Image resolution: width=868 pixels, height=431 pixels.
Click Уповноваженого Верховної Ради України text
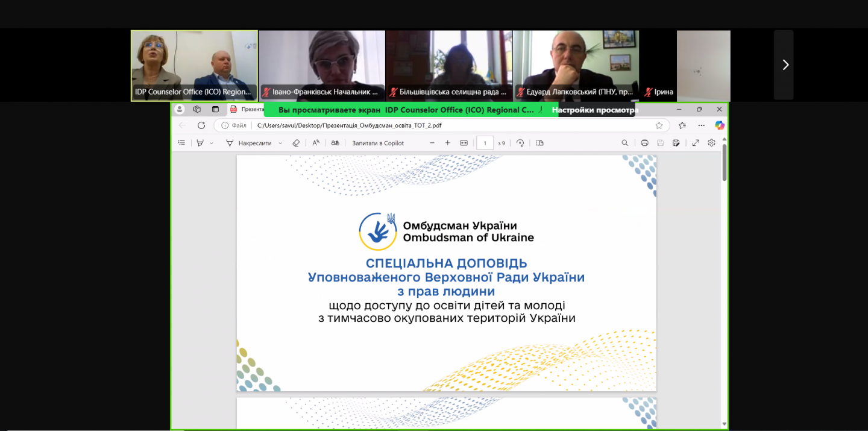coord(447,277)
